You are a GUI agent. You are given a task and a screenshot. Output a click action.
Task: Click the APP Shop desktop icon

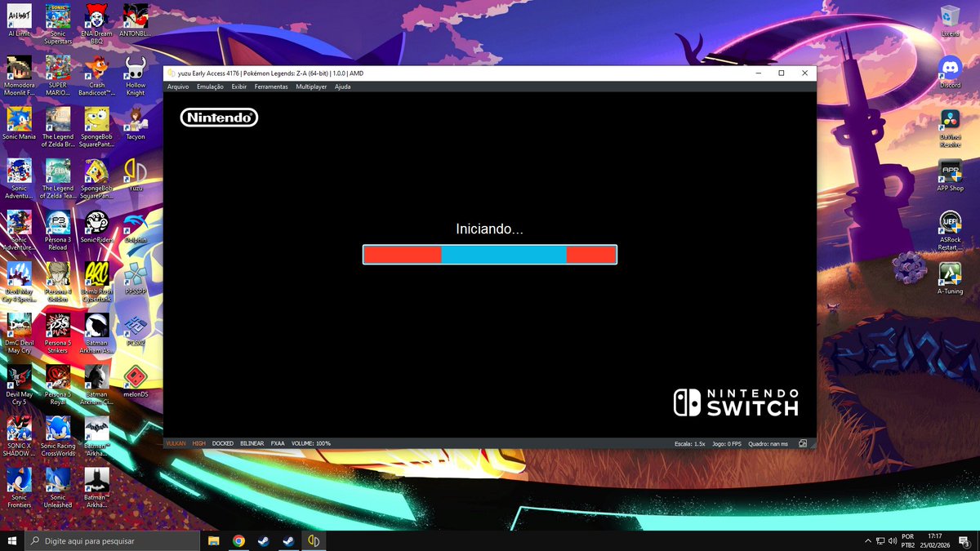tap(950, 176)
